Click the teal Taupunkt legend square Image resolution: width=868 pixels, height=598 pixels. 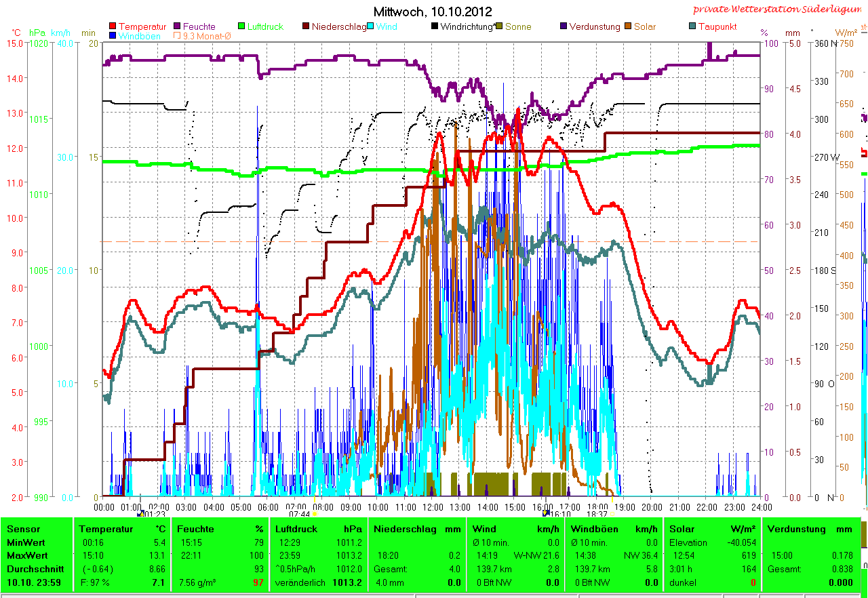click(692, 26)
